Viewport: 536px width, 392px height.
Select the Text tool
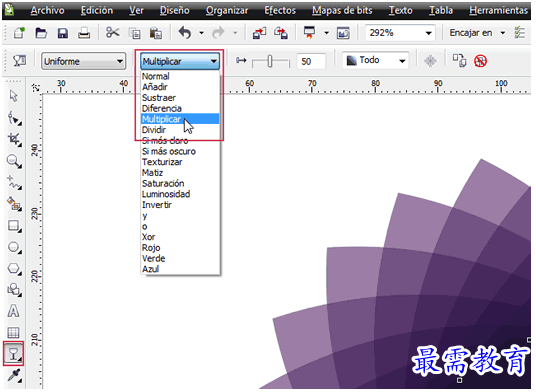tap(13, 311)
